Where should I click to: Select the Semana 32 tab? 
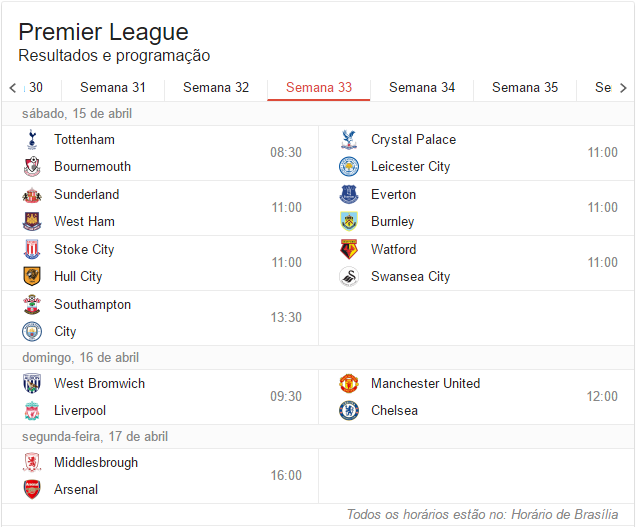pos(216,88)
